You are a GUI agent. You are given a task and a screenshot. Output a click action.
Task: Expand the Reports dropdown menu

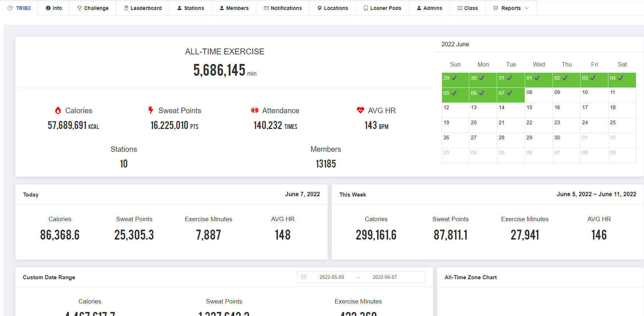click(x=511, y=8)
